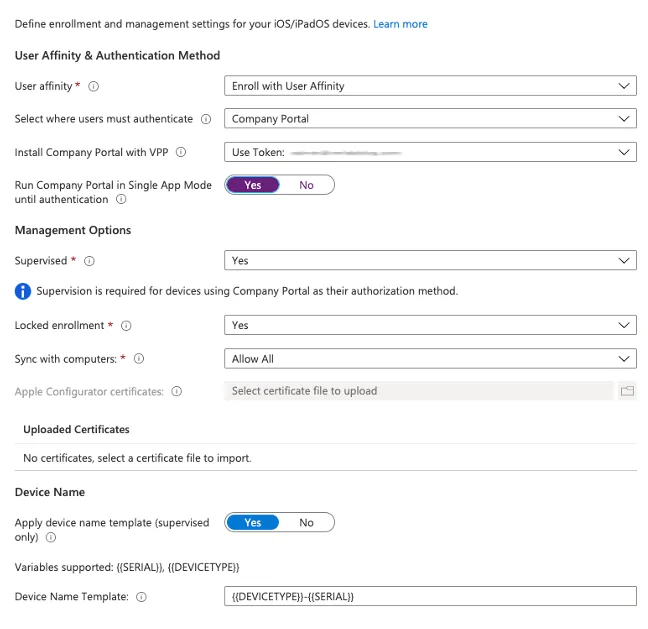Click info icon next to Supervised
Screen dimensions: 648x629
pyautogui.click(x=89, y=261)
